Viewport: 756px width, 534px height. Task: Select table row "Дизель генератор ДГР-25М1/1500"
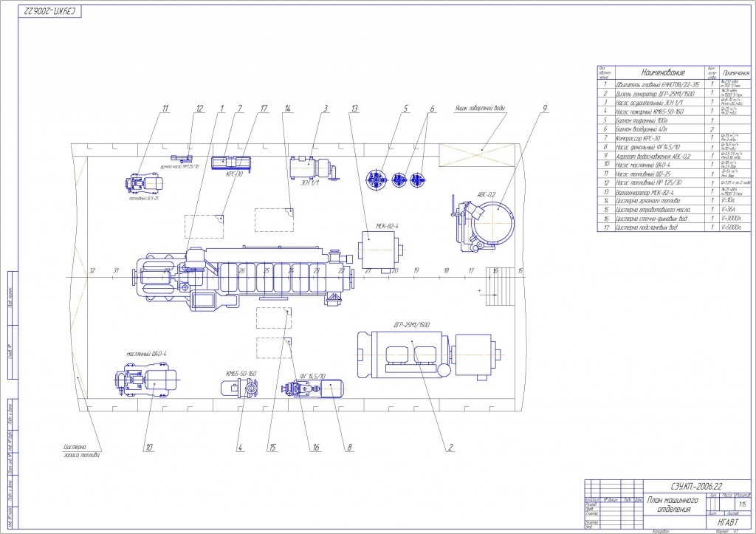click(674, 94)
